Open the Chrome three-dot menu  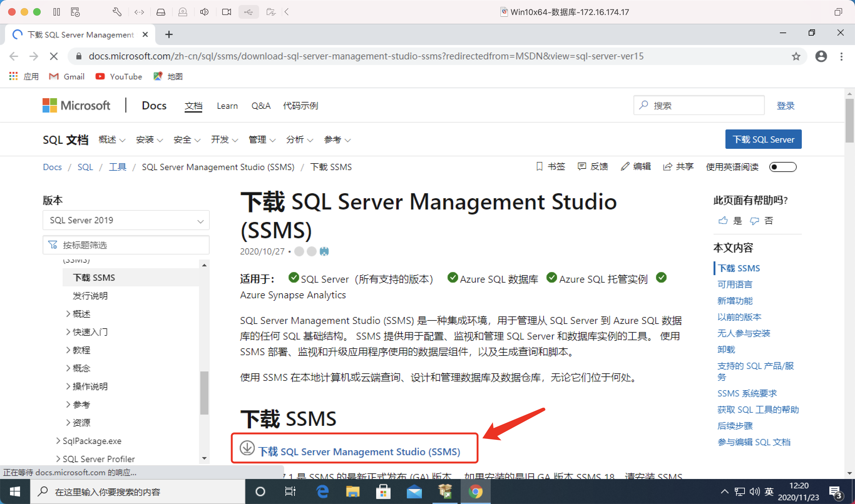[x=842, y=56]
